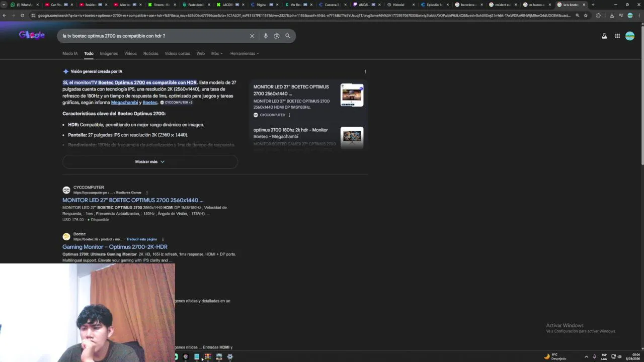
Task: Click the CYCCOMPUTER result favicon
Action: pos(66,190)
